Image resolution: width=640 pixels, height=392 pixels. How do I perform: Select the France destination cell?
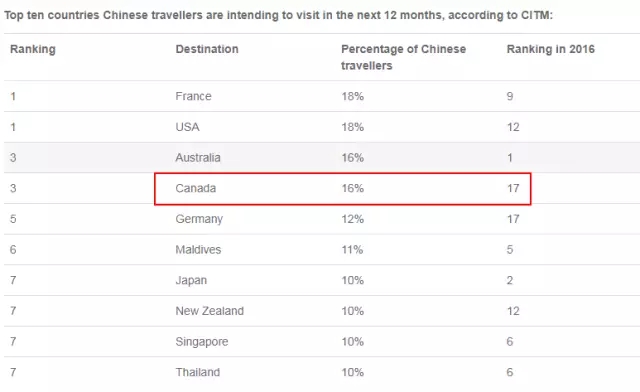coord(193,96)
